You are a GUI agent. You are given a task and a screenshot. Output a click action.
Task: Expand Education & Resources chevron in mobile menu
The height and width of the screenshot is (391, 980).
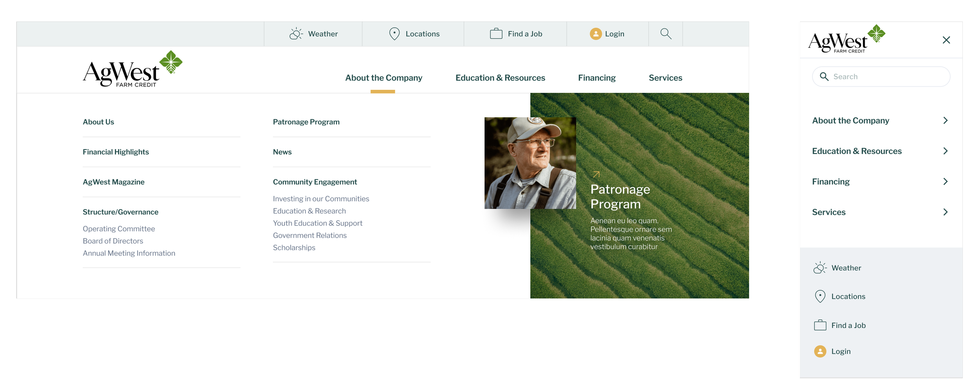946,151
